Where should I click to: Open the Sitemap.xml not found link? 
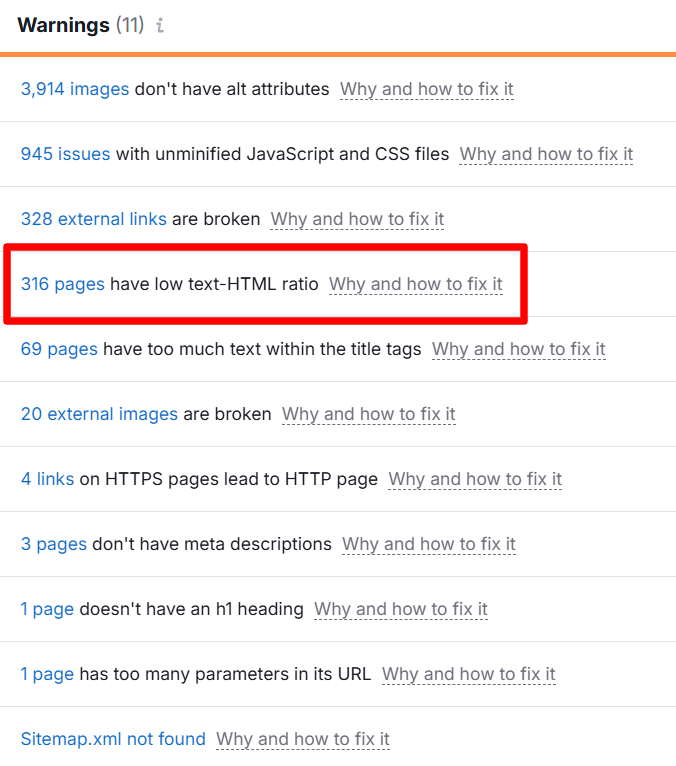(113, 739)
